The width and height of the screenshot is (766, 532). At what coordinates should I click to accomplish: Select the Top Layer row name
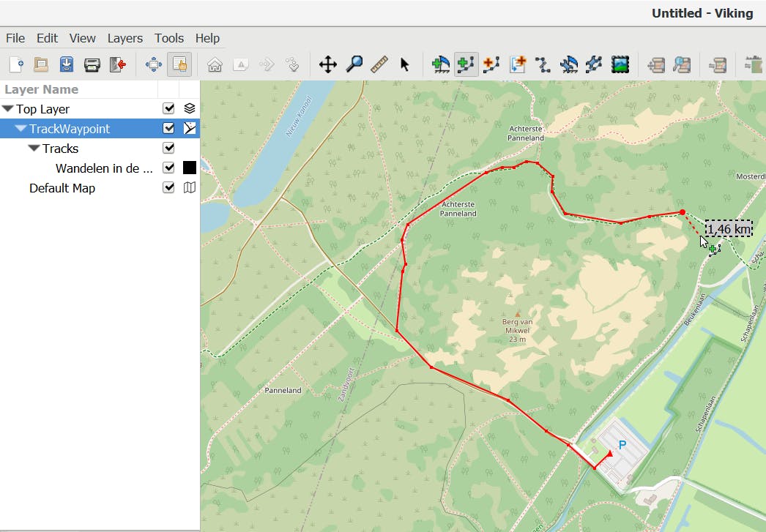(x=43, y=109)
